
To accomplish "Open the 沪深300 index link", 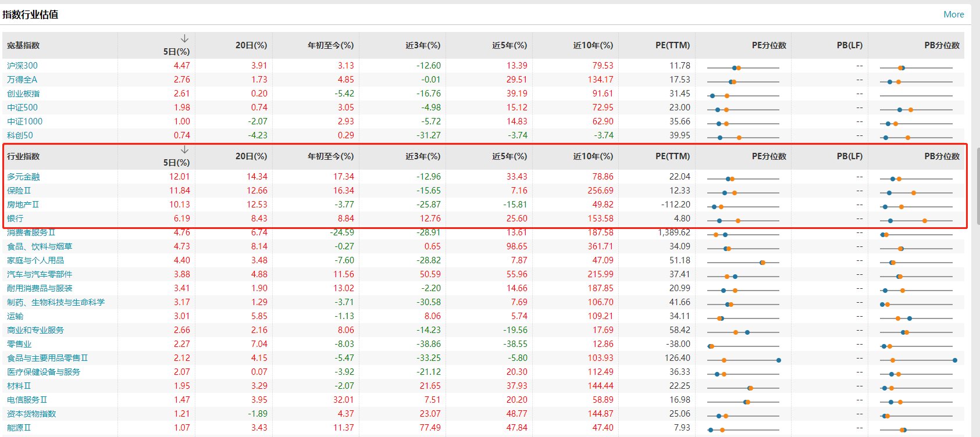I will tap(22, 66).
